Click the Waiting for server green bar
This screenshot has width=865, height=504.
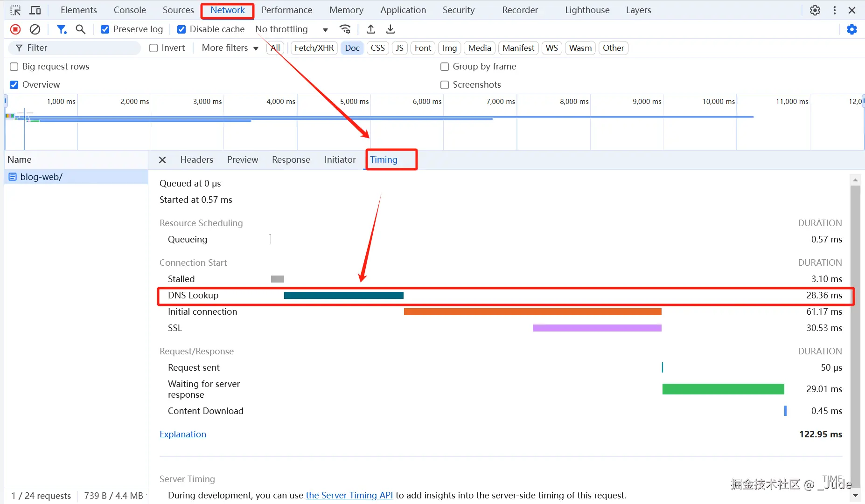click(x=723, y=389)
